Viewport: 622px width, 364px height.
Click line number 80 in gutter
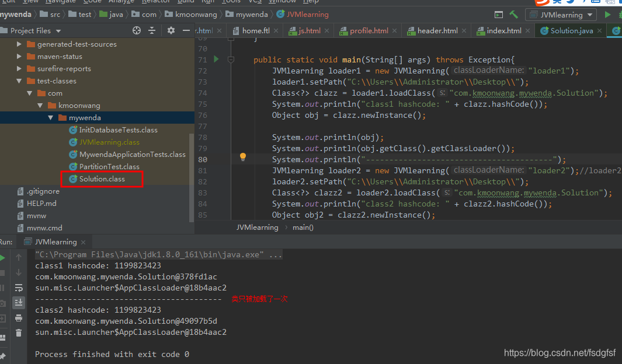(203, 160)
